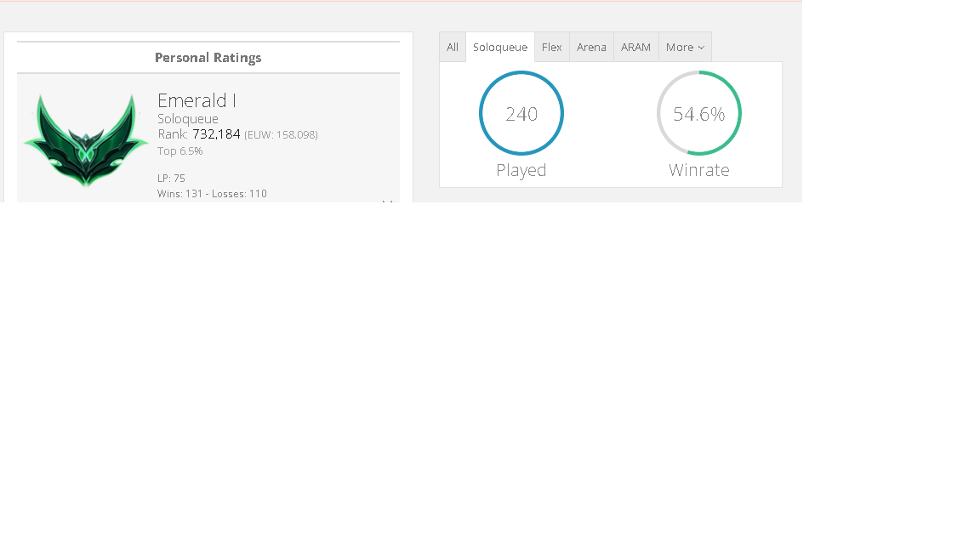
Task: Click the Emerald I tier title
Action: pos(197,100)
